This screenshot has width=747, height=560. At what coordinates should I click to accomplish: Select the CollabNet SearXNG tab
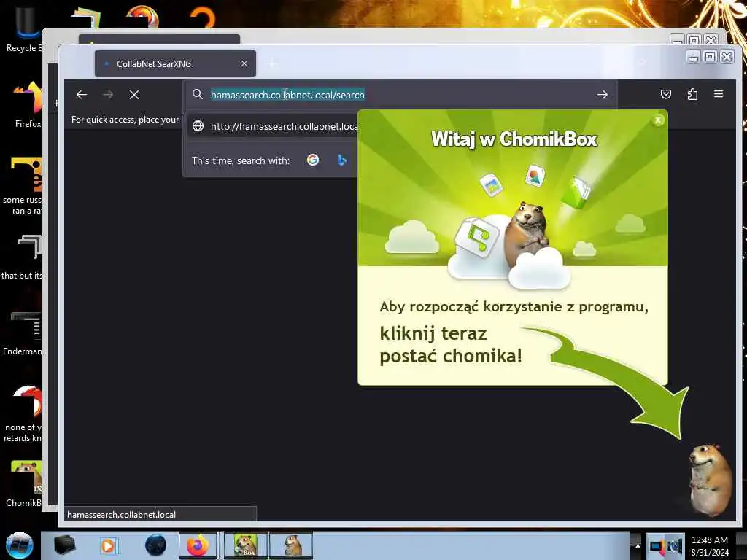click(175, 63)
